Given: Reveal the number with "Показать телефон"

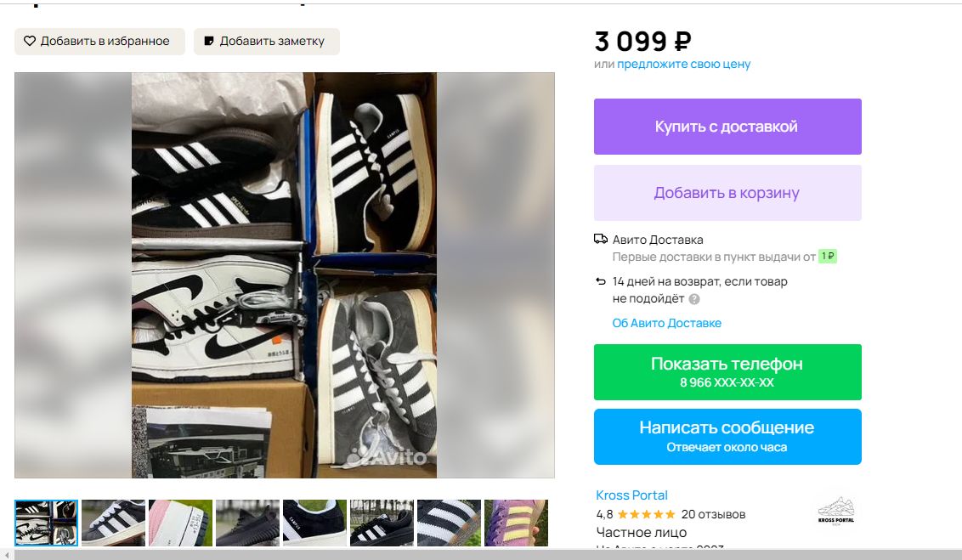Looking at the screenshot, I should coord(727,371).
